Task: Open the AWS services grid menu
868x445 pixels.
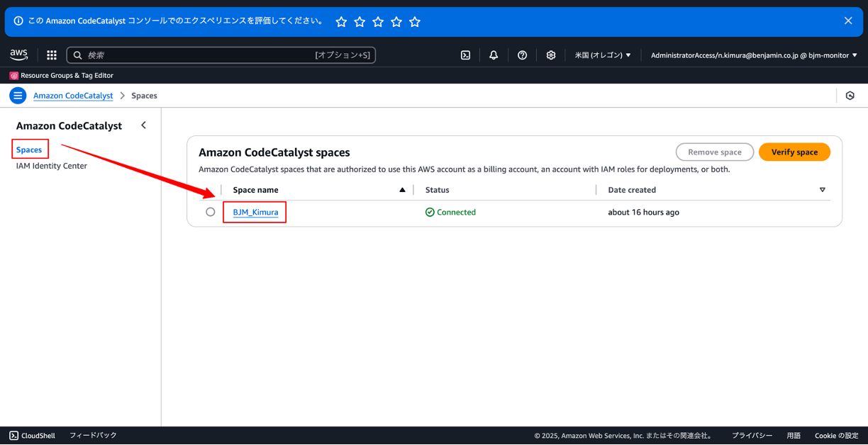Action: pyautogui.click(x=50, y=55)
